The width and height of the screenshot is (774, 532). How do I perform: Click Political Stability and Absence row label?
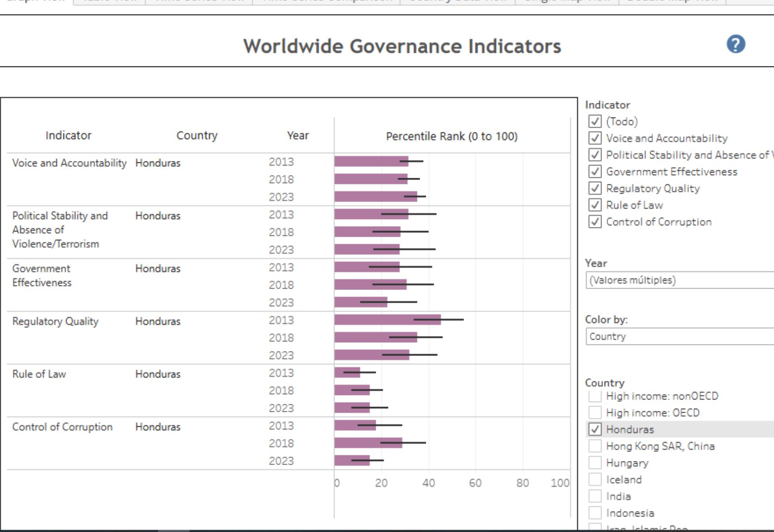(x=60, y=230)
